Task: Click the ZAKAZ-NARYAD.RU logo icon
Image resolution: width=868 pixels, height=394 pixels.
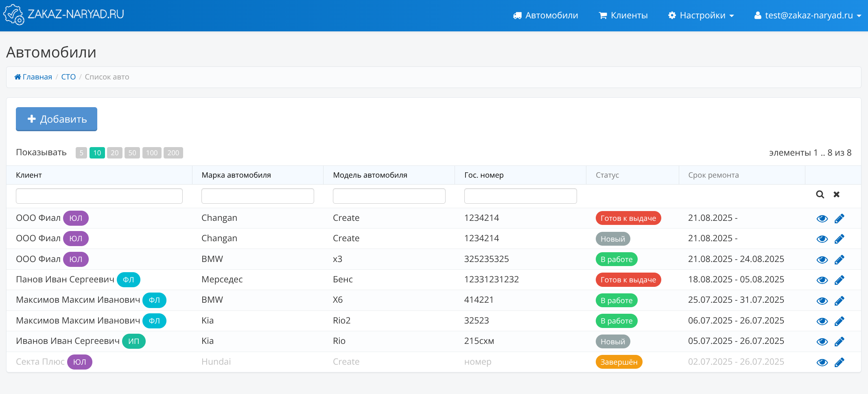Action: point(13,15)
